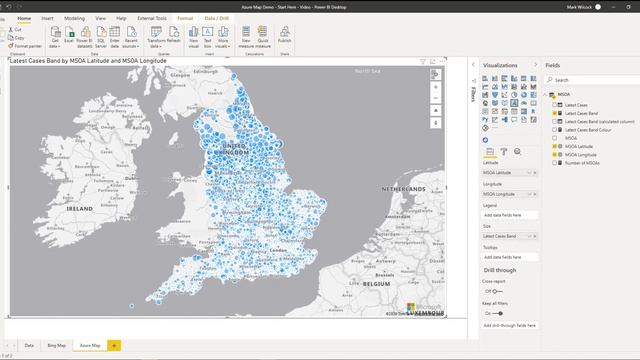Screen dimensions: 640x360
Task: Add a new report page
Action: [x=114, y=346]
